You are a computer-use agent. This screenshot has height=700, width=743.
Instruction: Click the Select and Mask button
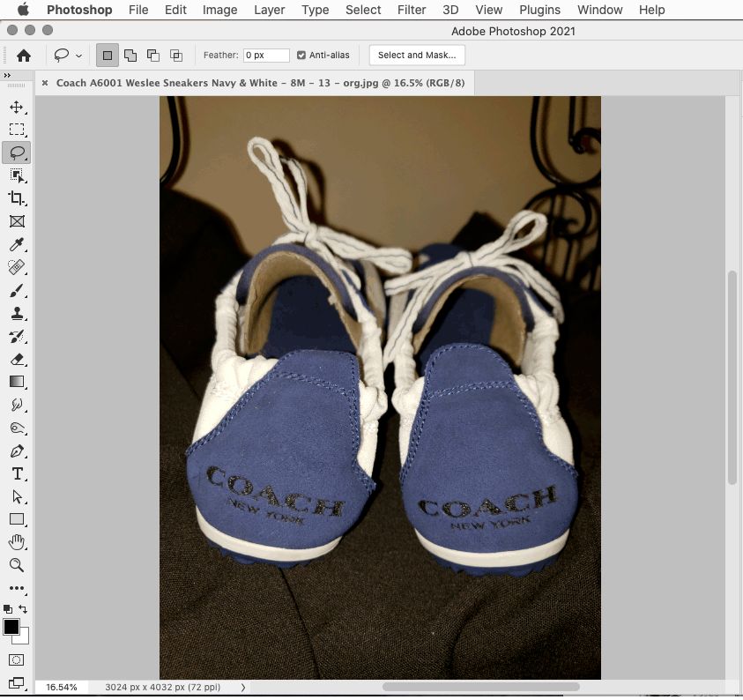tap(417, 56)
